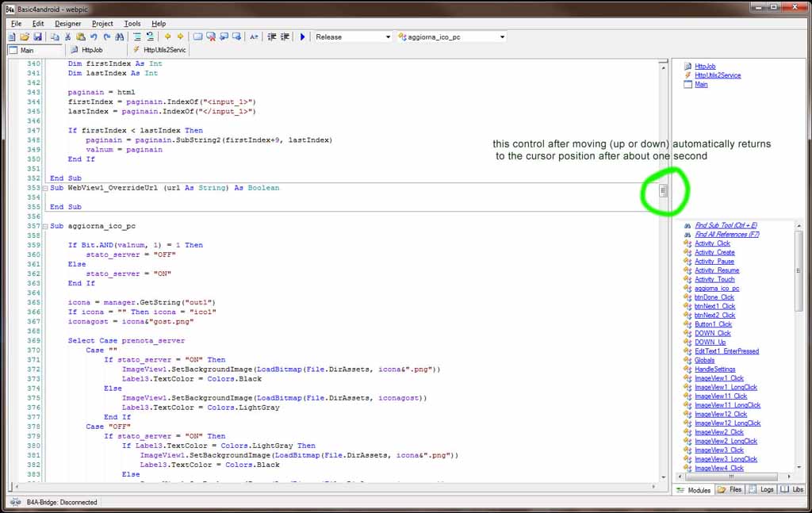The width and height of the screenshot is (812, 513).
Task: Open the Help menu
Action: [x=159, y=23]
